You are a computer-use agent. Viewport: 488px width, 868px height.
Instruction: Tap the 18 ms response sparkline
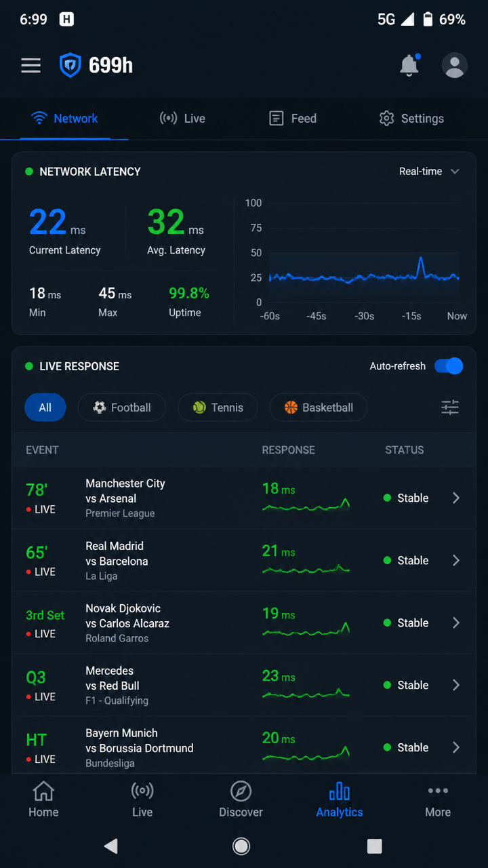tap(306, 505)
